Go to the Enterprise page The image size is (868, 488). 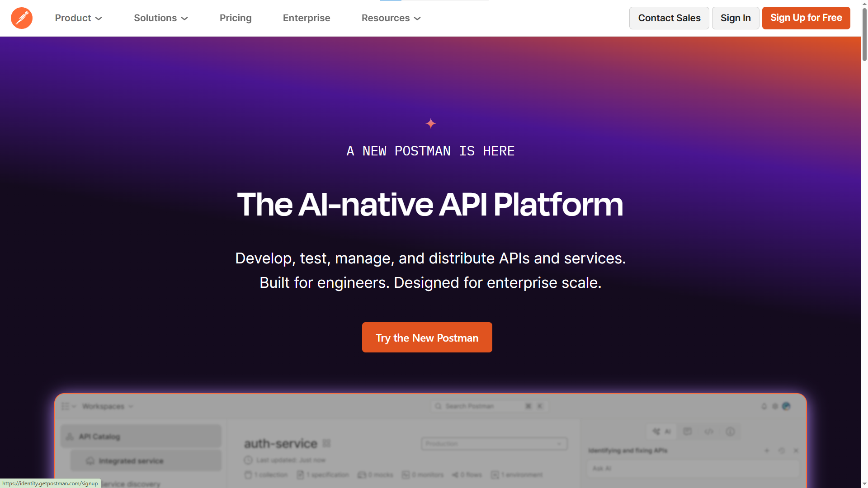(307, 18)
